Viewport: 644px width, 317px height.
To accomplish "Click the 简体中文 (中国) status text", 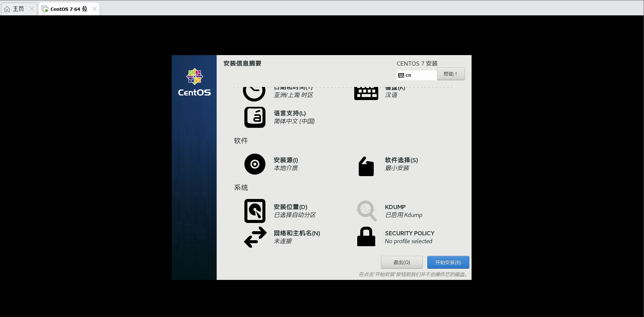I will [294, 121].
